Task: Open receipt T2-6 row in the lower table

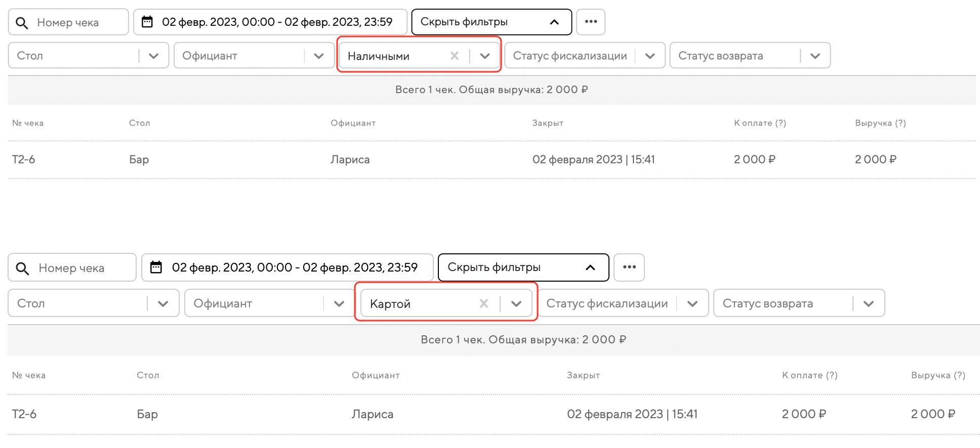Action: coord(24,414)
